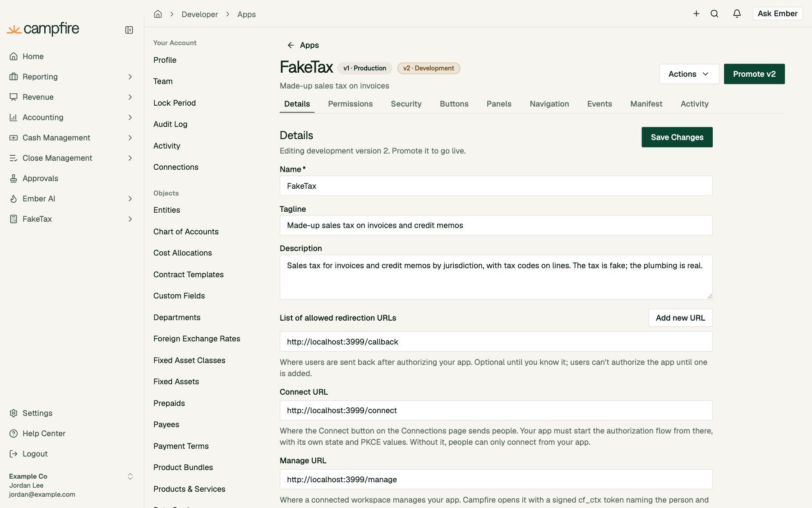Click the Home house icon in the sidebar
812x508 pixels.
coord(14,56)
